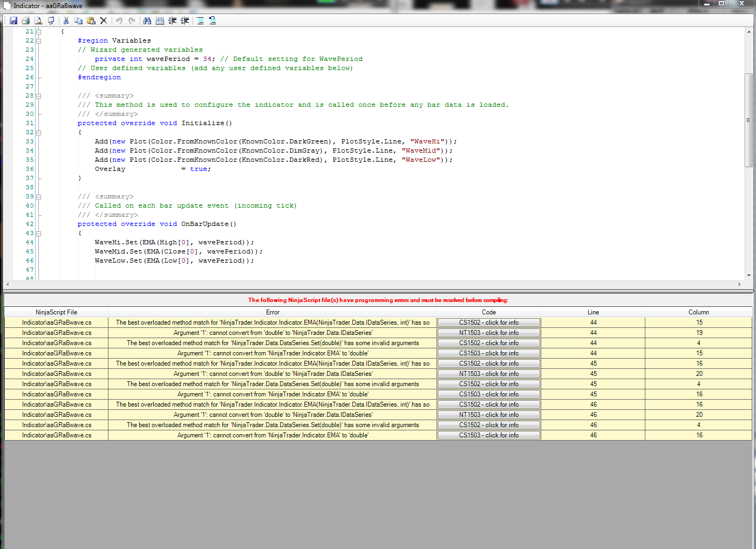Open CS1503 info for the line 44 error
The height and width of the screenshot is (549, 756).
pos(489,353)
